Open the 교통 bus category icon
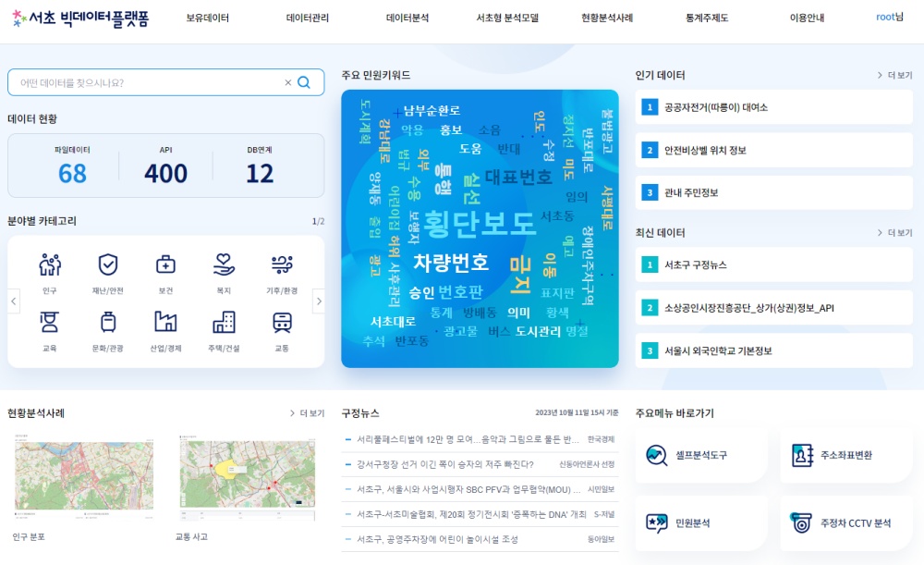Viewport: 924px width, 565px height. coord(282,322)
